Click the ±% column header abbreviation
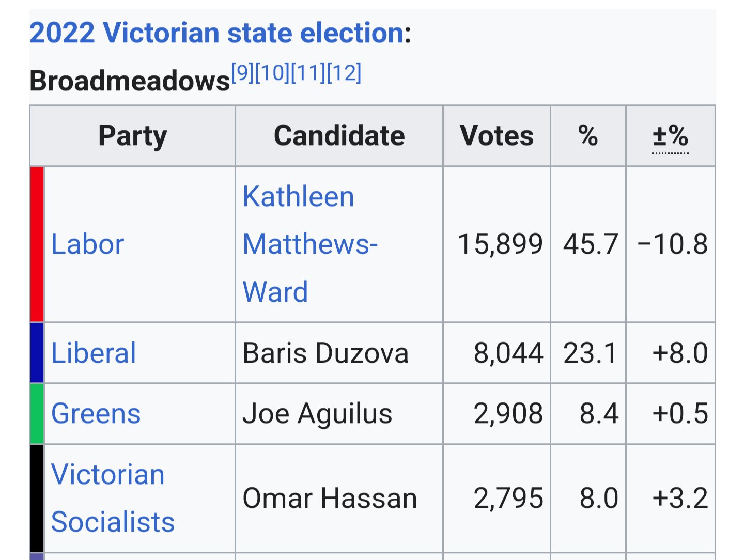The height and width of the screenshot is (560, 744). tap(670, 136)
